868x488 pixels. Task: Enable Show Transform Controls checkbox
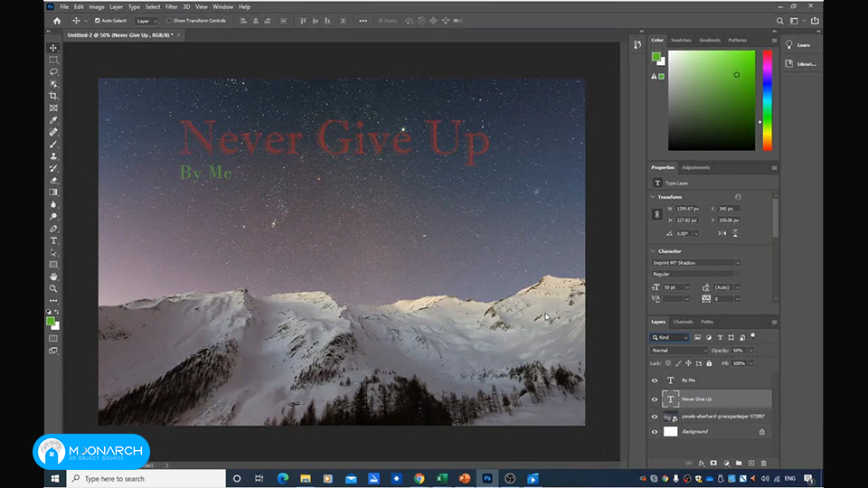pyautogui.click(x=169, y=21)
